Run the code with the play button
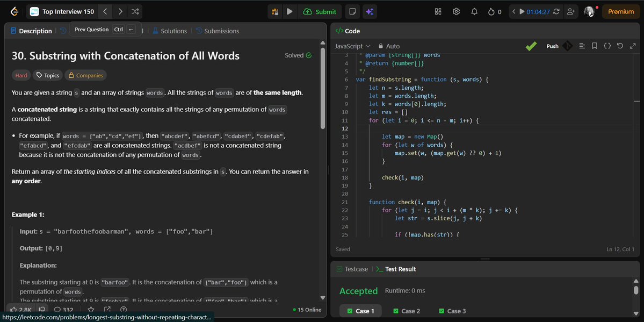 [x=290, y=11]
